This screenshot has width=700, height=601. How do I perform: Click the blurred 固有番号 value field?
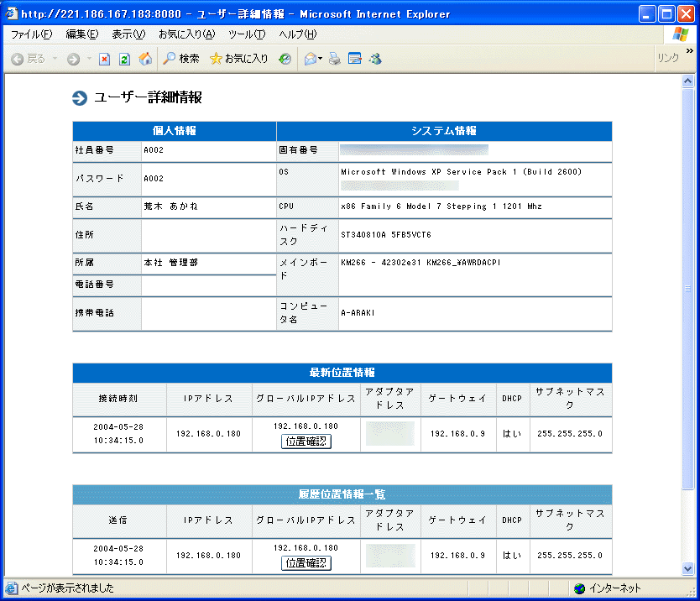(414, 149)
